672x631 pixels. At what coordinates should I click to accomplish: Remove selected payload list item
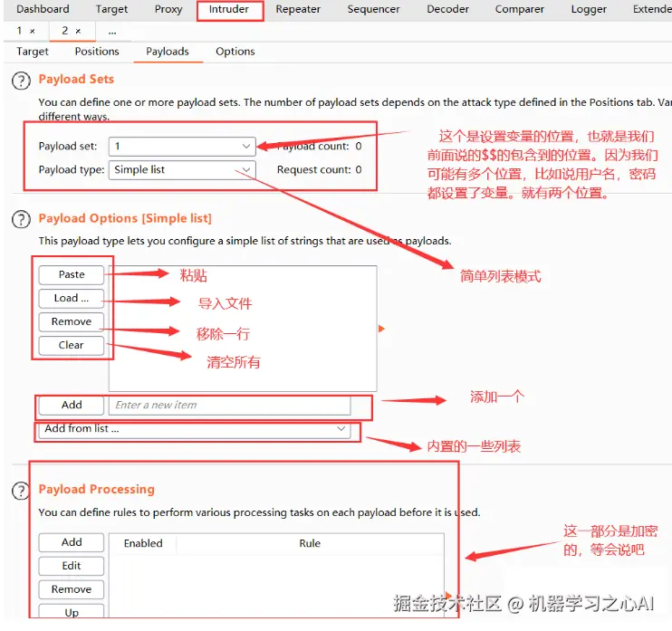(x=72, y=321)
